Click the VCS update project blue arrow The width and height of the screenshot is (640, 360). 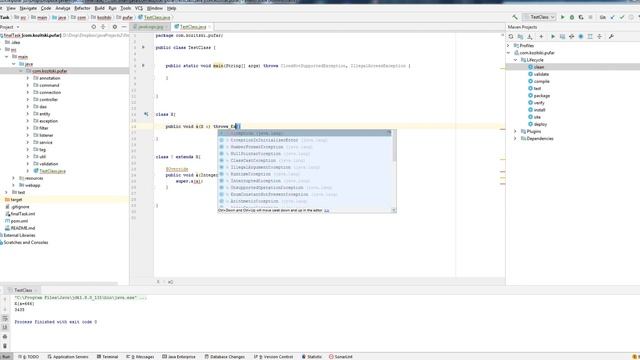pyautogui.click(x=613, y=17)
